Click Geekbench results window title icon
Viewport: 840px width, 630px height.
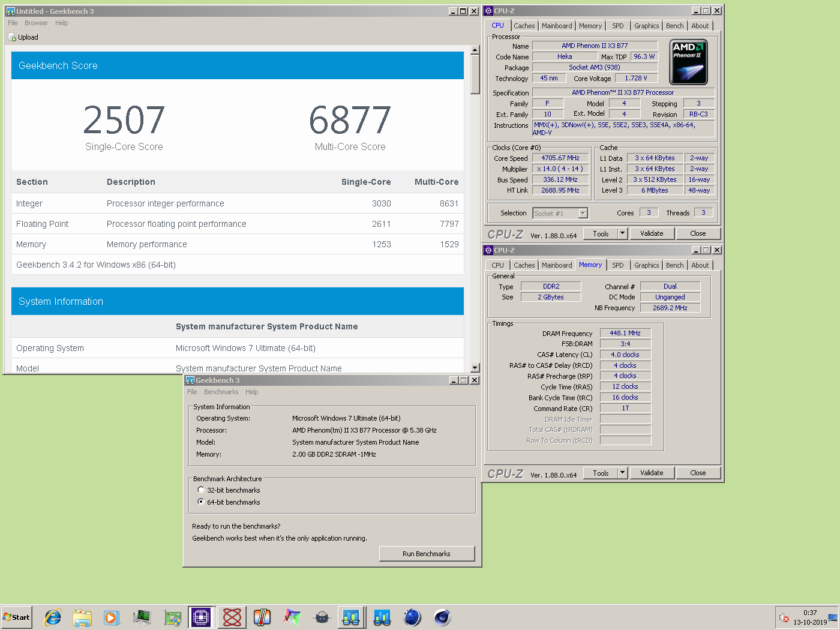pyautogui.click(x=10, y=11)
